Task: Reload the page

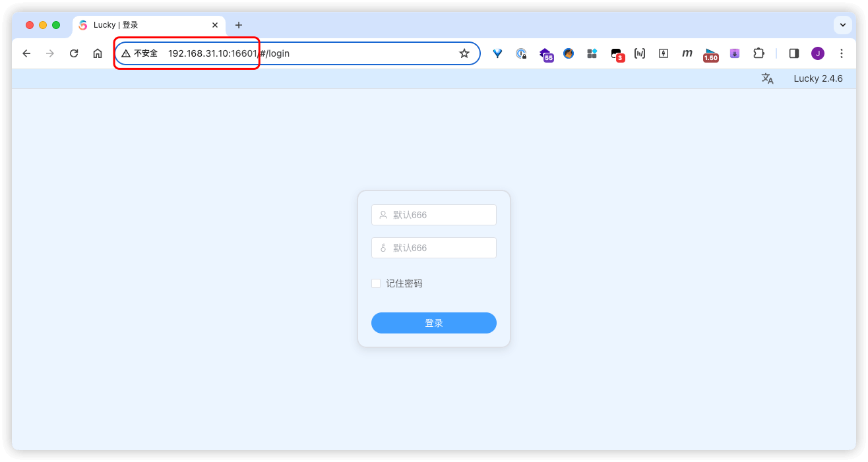Action: (x=74, y=53)
